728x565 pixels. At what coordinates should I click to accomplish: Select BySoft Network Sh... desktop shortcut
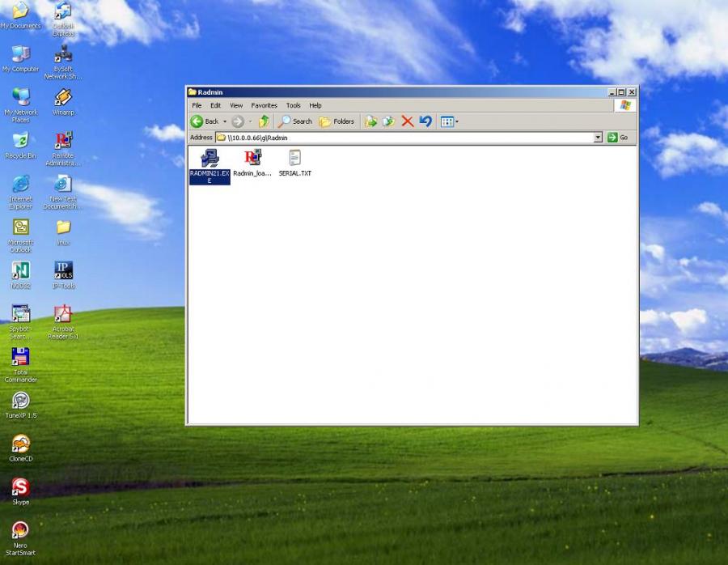pyautogui.click(x=63, y=62)
